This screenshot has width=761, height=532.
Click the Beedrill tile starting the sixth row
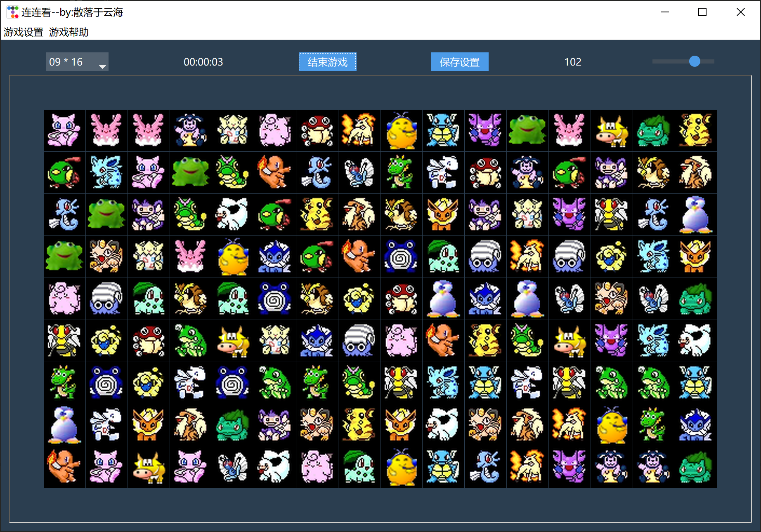point(64,341)
